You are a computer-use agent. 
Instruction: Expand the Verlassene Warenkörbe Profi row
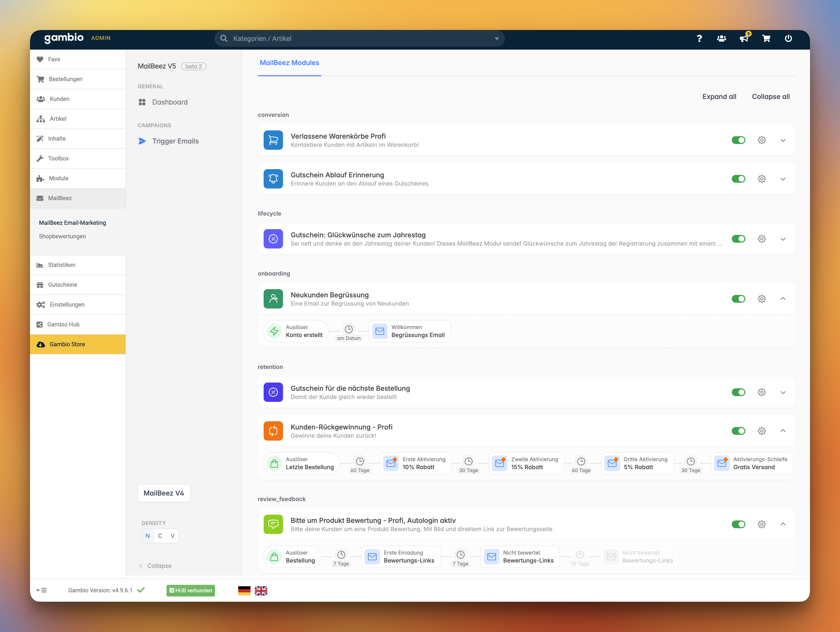tap(783, 140)
